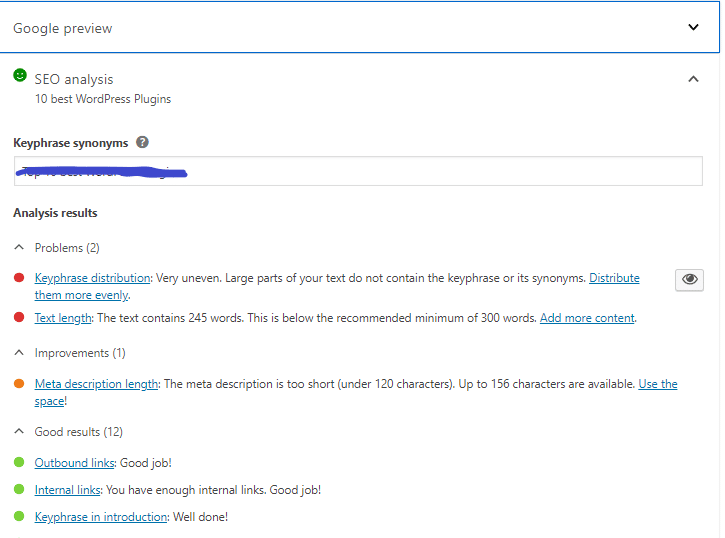Click the red bullet beside Keyphrase distribution
725x538 pixels.
pos(19,278)
